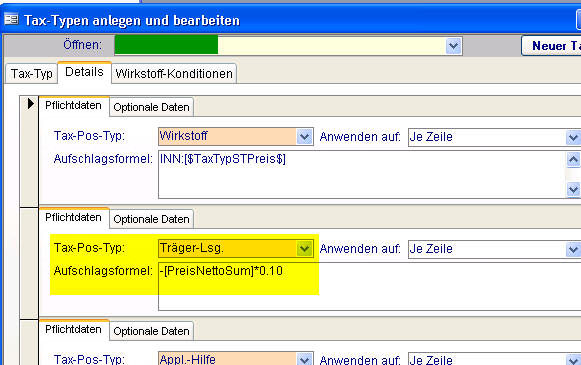
Task: Open Optionale Daten tab in the Wirkstoff record
Action: pyautogui.click(x=151, y=107)
